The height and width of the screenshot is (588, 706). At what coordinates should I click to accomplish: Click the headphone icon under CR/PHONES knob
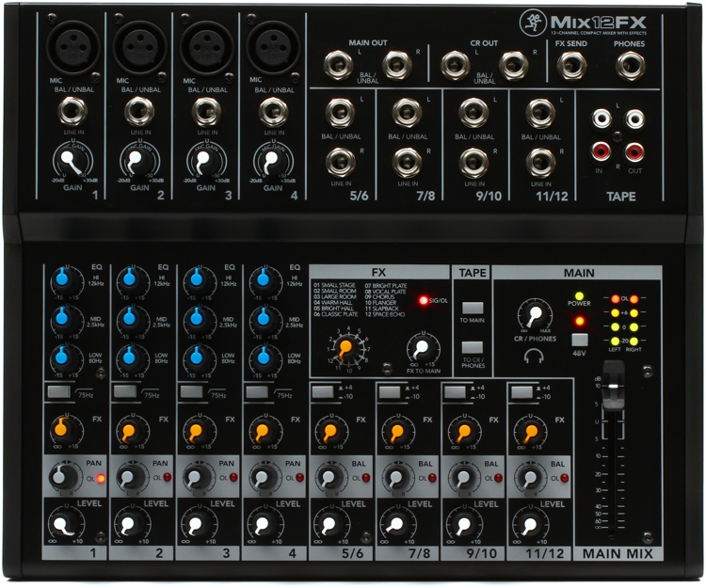coord(534,356)
